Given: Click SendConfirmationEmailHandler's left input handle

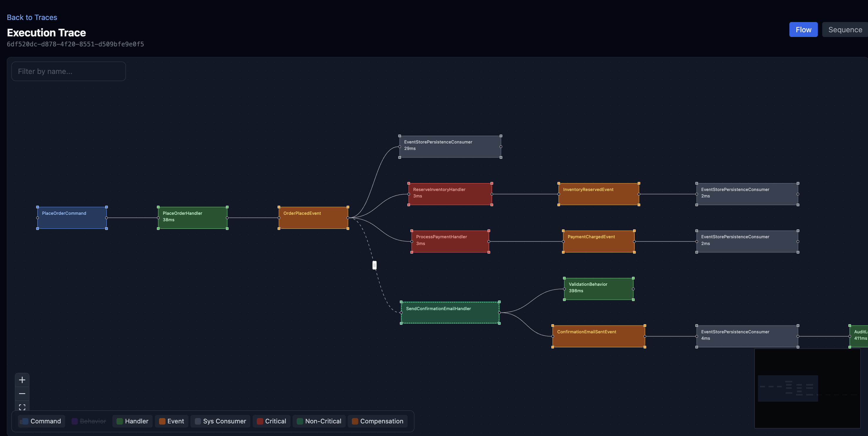Looking at the screenshot, I should click(401, 313).
